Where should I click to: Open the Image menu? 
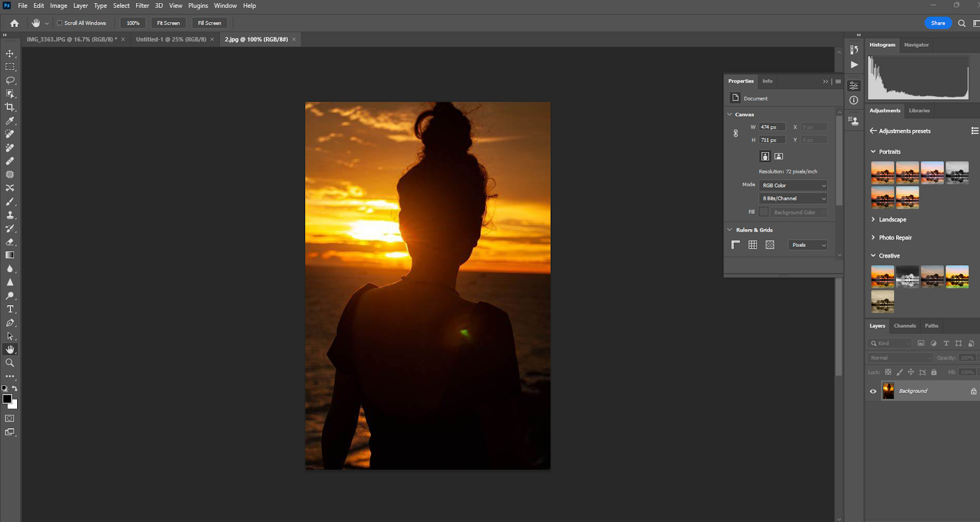[x=59, y=6]
